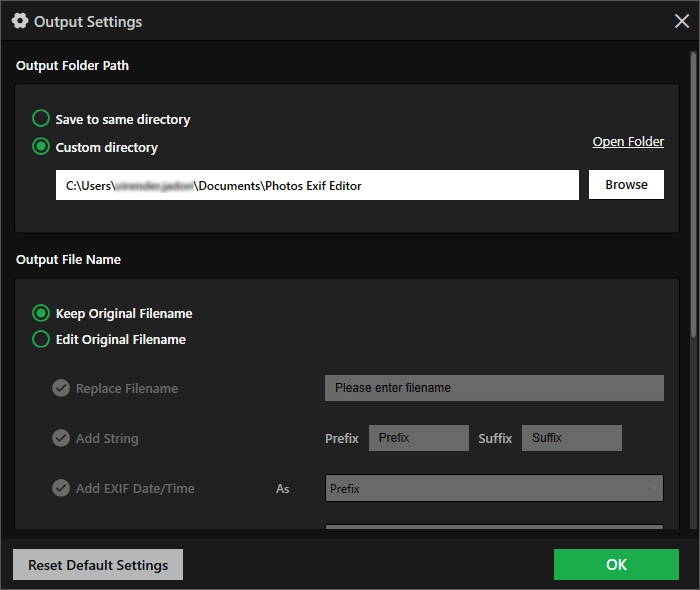Confirm settings with the green OK button
This screenshot has height=590, width=700.
pyautogui.click(x=616, y=565)
